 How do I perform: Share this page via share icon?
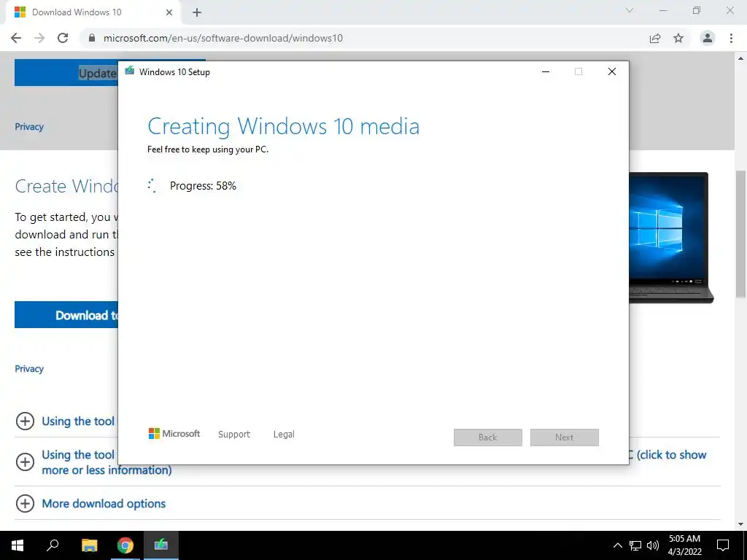pos(655,38)
